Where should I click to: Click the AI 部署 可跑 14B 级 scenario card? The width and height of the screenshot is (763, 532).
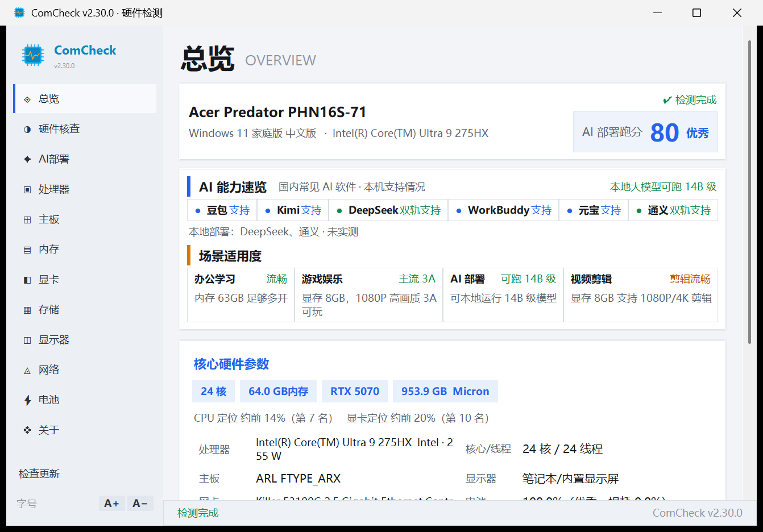click(x=503, y=295)
